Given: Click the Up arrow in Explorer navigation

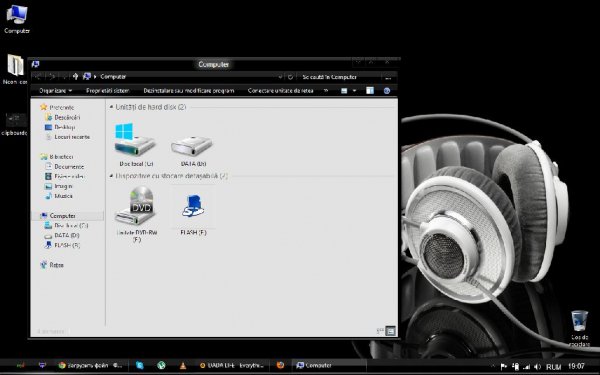Looking at the screenshot, I should [75, 77].
